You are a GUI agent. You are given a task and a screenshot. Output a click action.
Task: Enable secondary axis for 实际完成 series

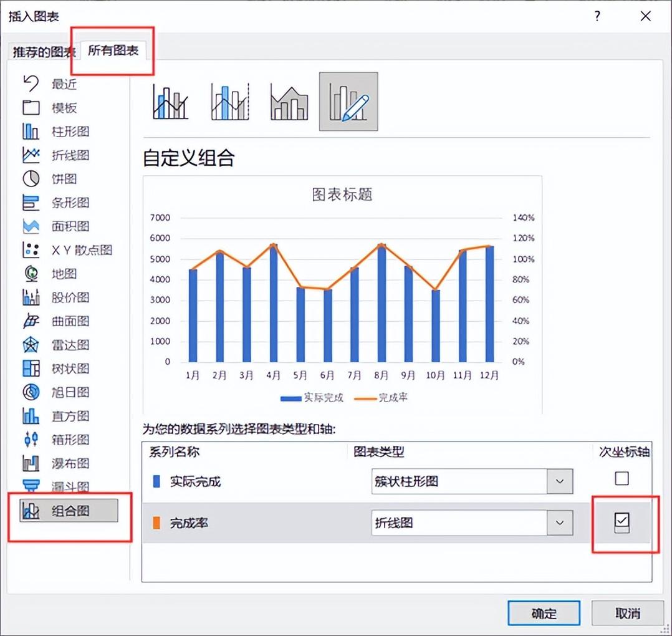(x=622, y=478)
